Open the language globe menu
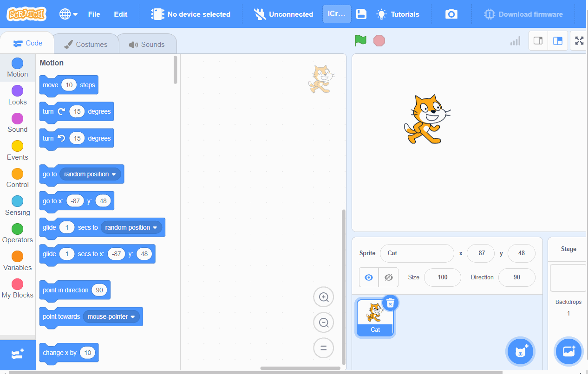 coord(68,14)
